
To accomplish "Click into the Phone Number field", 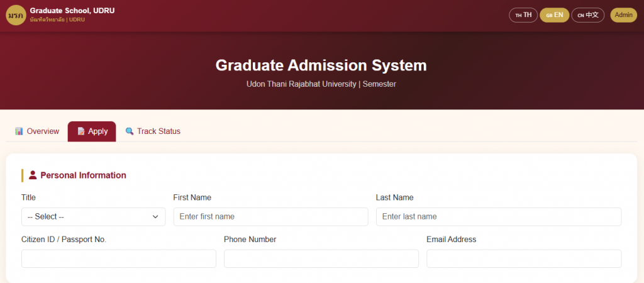I will point(321,258).
